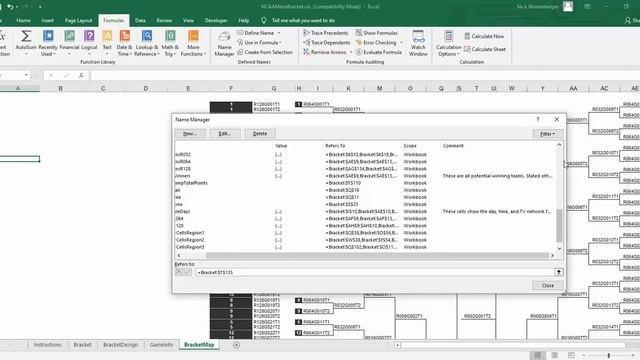640x360 pixels.
Task: Open Error Checking
Action: click(376, 42)
